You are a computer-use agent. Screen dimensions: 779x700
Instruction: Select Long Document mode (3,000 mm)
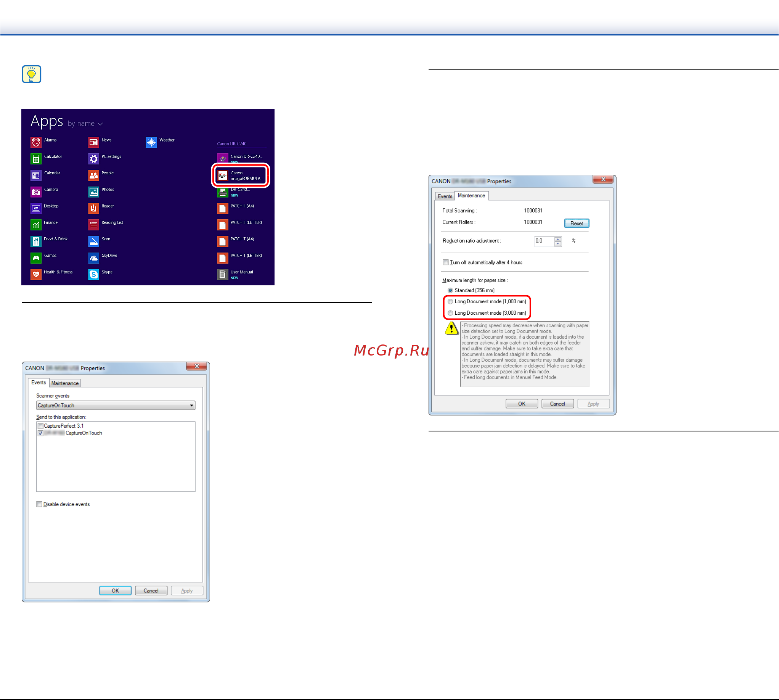click(450, 313)
